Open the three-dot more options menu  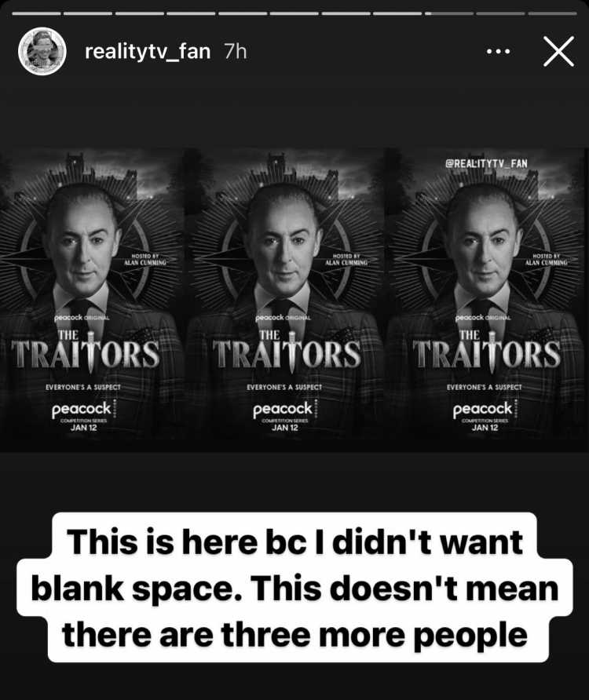click(x=498, y=51)
